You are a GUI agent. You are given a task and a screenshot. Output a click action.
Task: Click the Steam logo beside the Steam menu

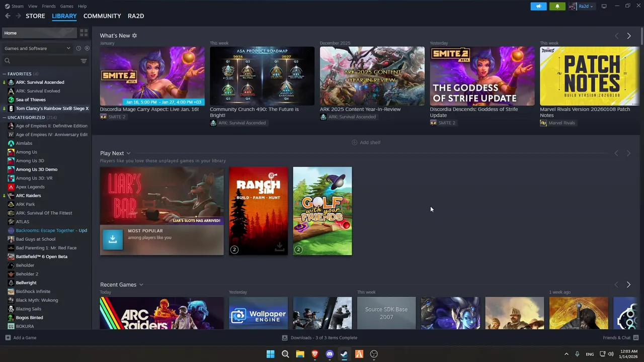7,6
